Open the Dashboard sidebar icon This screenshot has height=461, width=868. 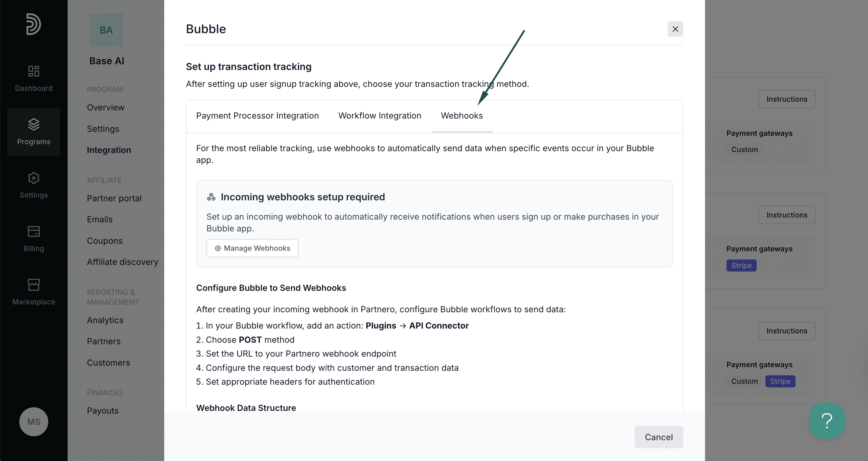[x=34, y=71]
